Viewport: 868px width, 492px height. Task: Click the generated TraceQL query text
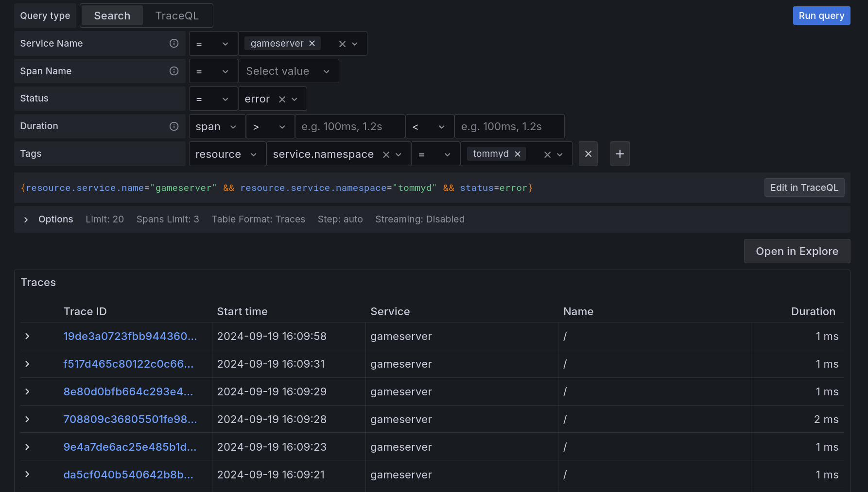pyautogui.click(x=277, y=188)
